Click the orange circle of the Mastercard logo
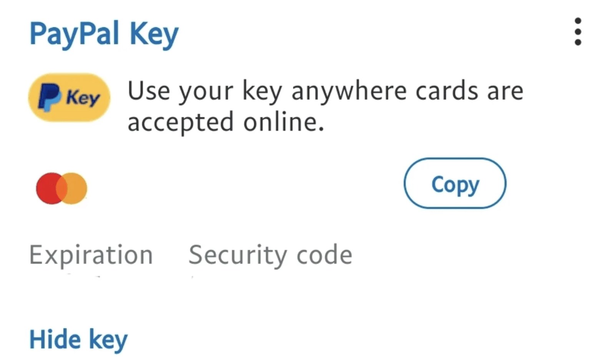 (x=77, y=188)
